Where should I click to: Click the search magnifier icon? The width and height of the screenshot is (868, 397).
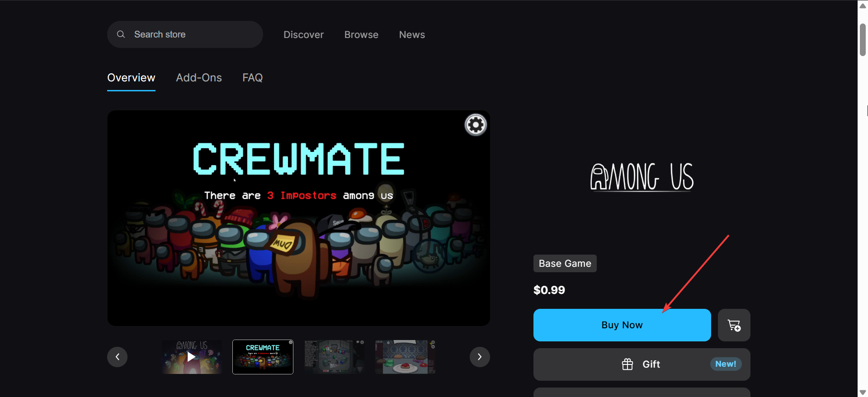point(121,34)
